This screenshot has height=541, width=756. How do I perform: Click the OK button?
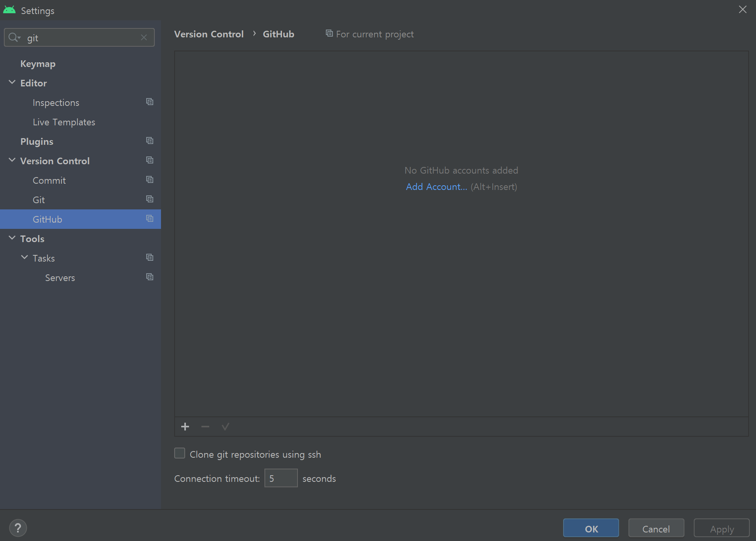(x=591, y=528)
